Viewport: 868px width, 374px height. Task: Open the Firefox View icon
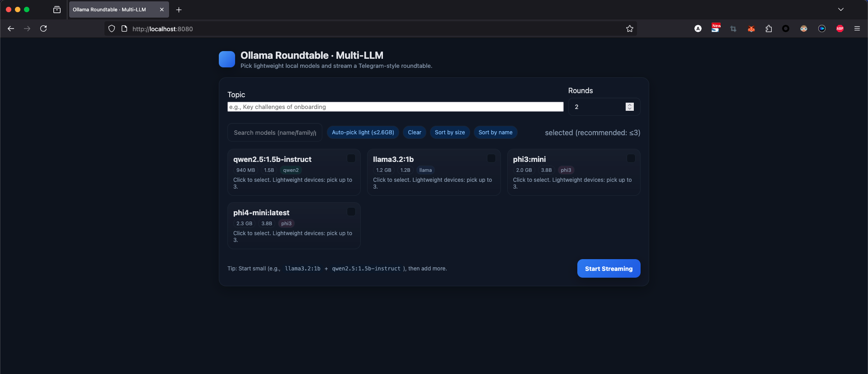57,9
